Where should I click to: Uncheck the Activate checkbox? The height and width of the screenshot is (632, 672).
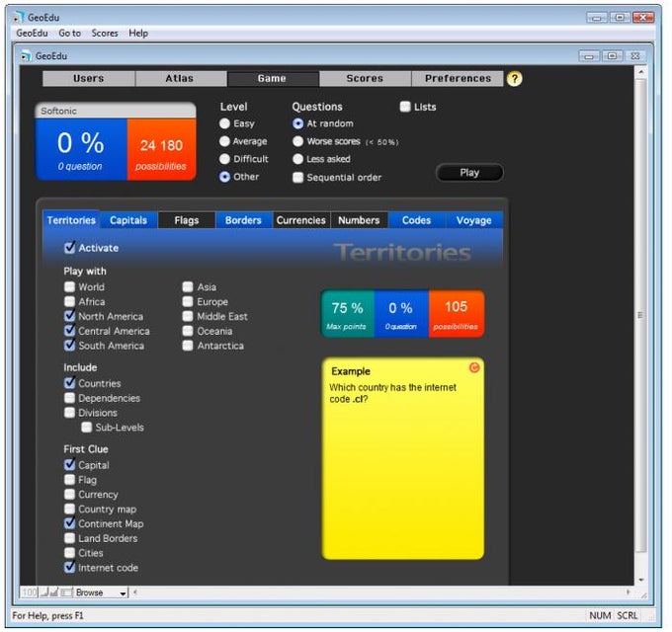tap(69, 248)
